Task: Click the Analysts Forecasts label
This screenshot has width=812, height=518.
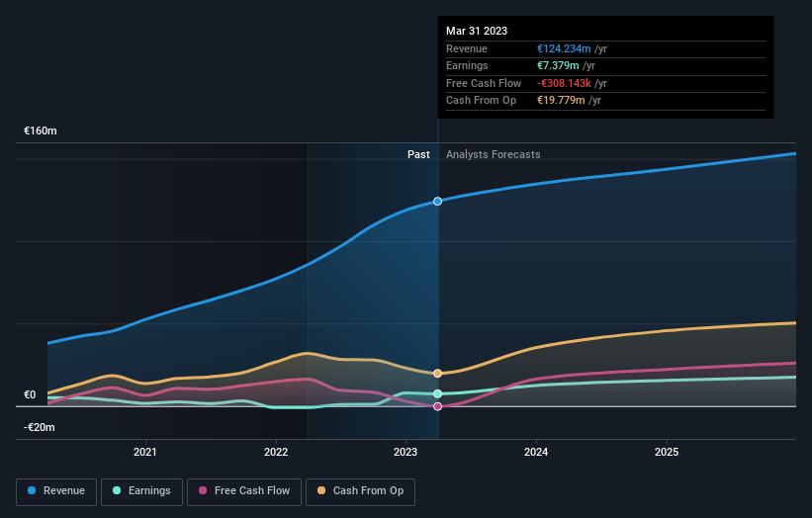Action: (x=493, y=154)
